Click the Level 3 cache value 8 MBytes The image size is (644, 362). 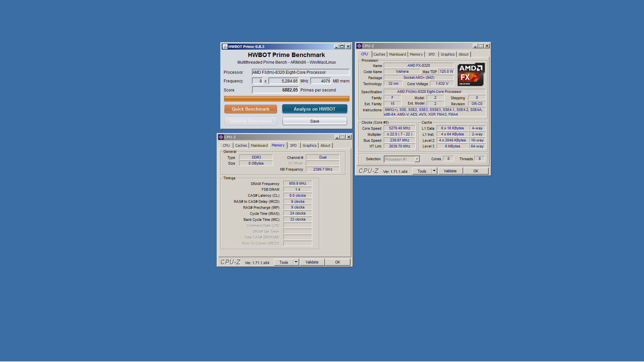click(x=452, y=146)
